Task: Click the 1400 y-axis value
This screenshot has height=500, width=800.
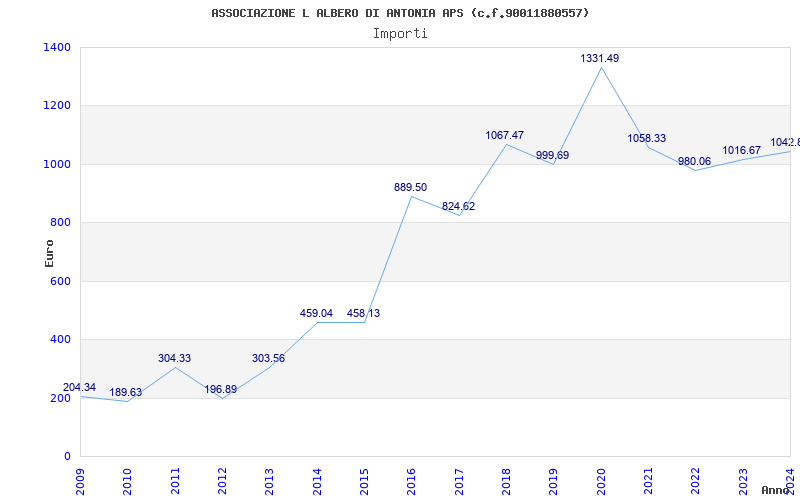Action: click(x=57, y=47)
